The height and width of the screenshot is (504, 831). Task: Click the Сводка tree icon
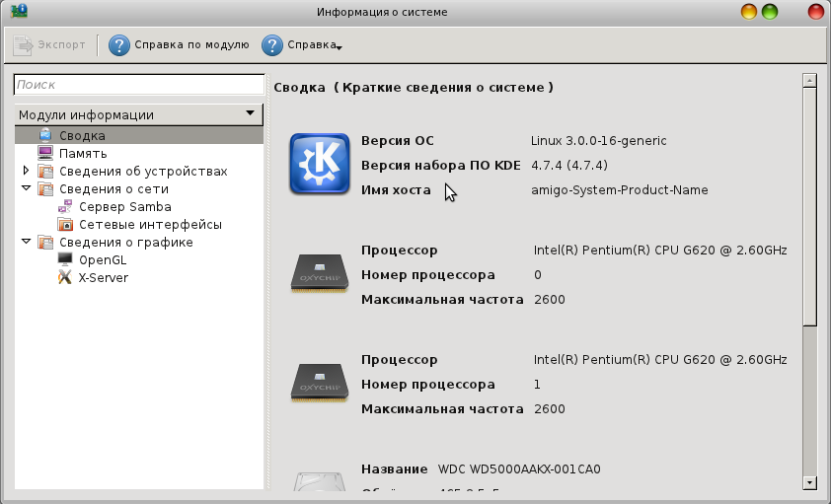coord(45,135)
